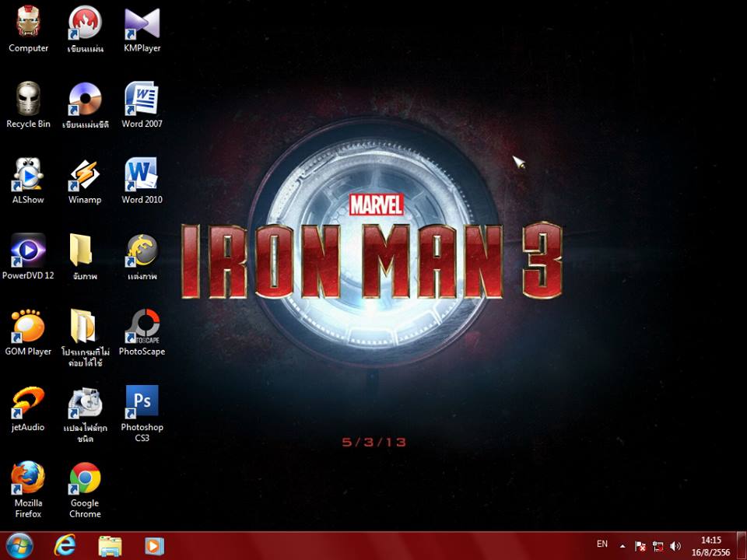
Task: Show hidden tray icons arrow
Action: [622, 546]
